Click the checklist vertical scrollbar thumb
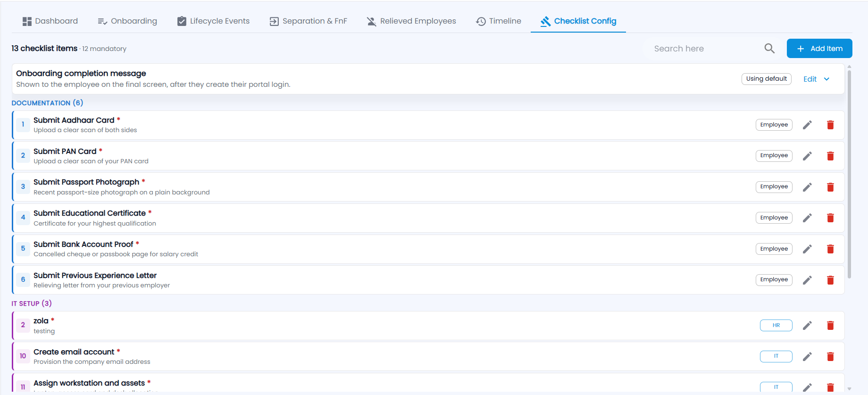 click(849, 175)
